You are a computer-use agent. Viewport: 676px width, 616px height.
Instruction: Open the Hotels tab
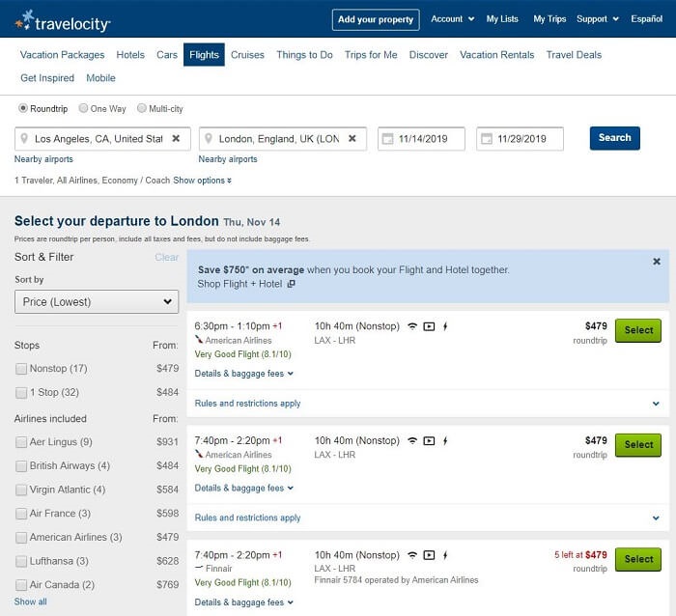[x=130, y=55]
